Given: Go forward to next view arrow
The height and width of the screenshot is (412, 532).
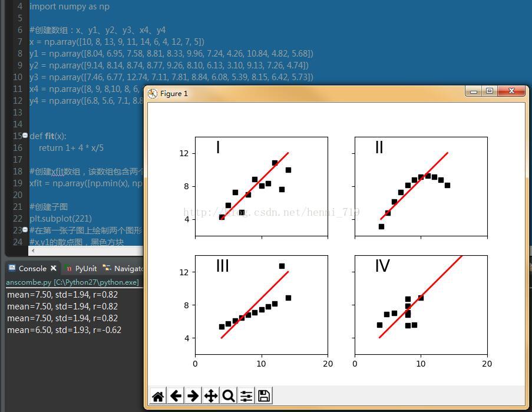Looking at the screenshot, I should coord(193,395).
